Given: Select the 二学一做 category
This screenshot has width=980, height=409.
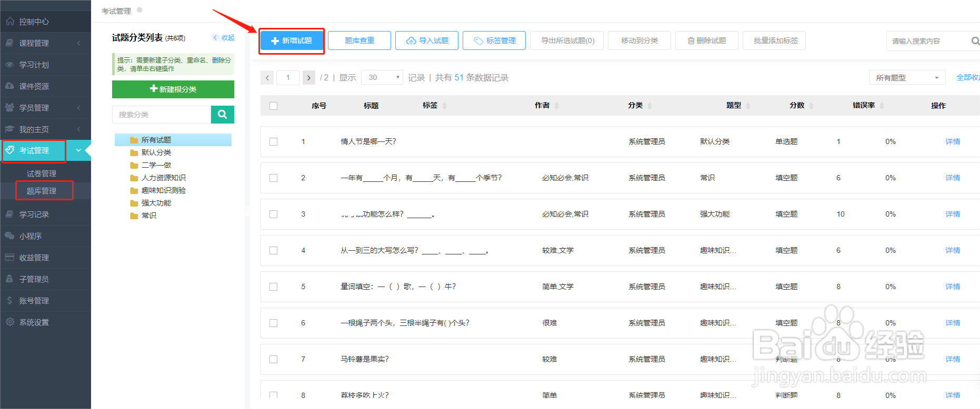Looking at the screenshot, I should (x=156, y=165).
